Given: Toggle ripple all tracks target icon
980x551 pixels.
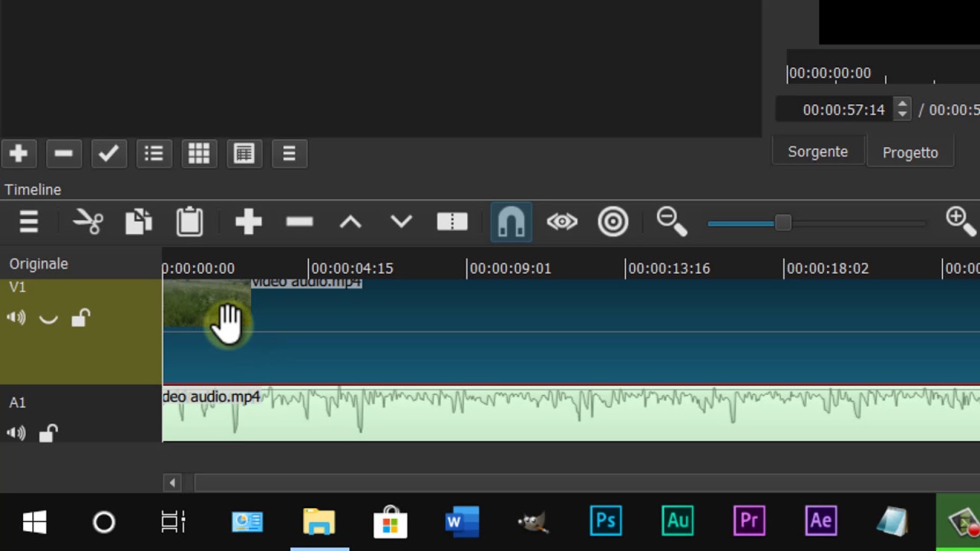Looking at the screenshot, I should pyautogui.click(x=613, y=222).
